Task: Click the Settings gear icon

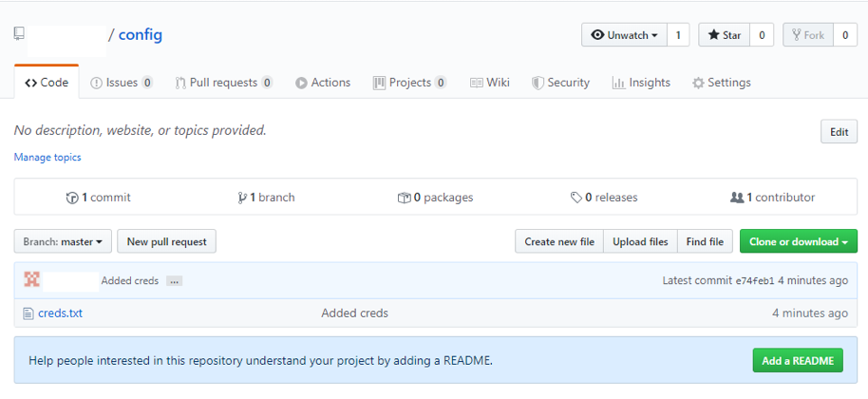Action: tap(698, 83)
